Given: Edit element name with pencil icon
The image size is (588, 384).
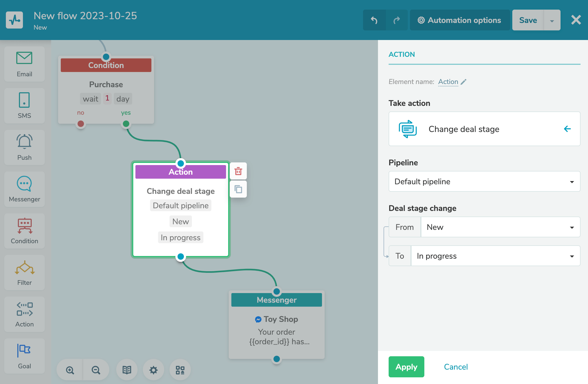Looking at the screenshot, I should tap(464, 82).
